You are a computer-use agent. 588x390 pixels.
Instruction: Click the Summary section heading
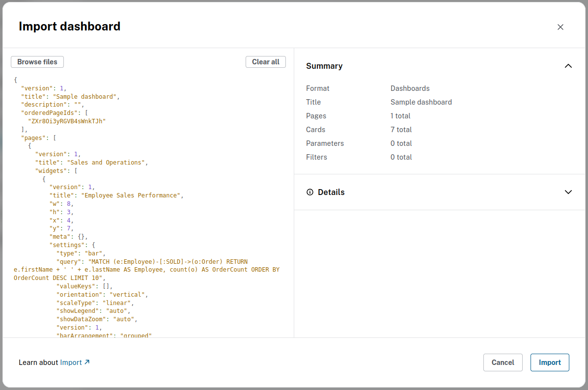point(324,66)
